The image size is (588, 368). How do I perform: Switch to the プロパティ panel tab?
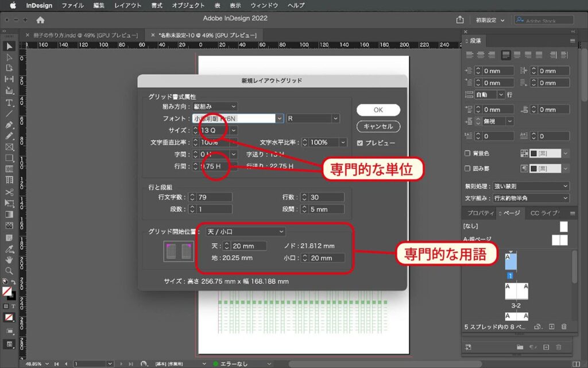click(480, 213)
